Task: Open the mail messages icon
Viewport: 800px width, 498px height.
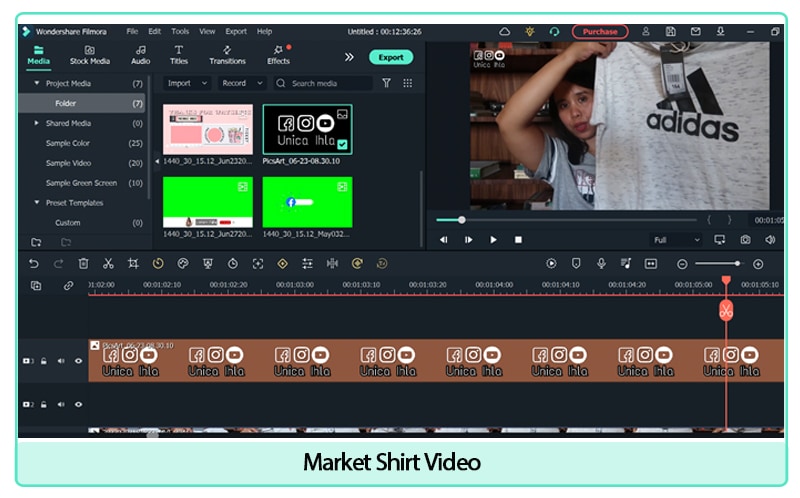Action: pos(696,32)
